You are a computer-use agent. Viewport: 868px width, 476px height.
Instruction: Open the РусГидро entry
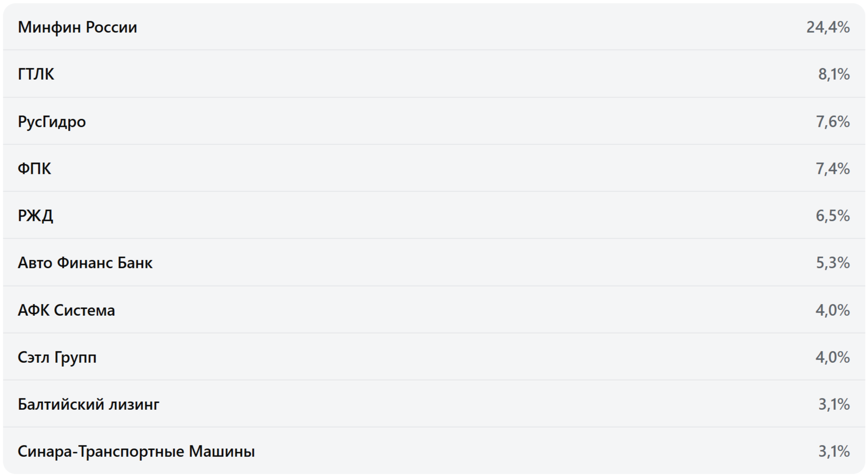click(x=52, y=122)
